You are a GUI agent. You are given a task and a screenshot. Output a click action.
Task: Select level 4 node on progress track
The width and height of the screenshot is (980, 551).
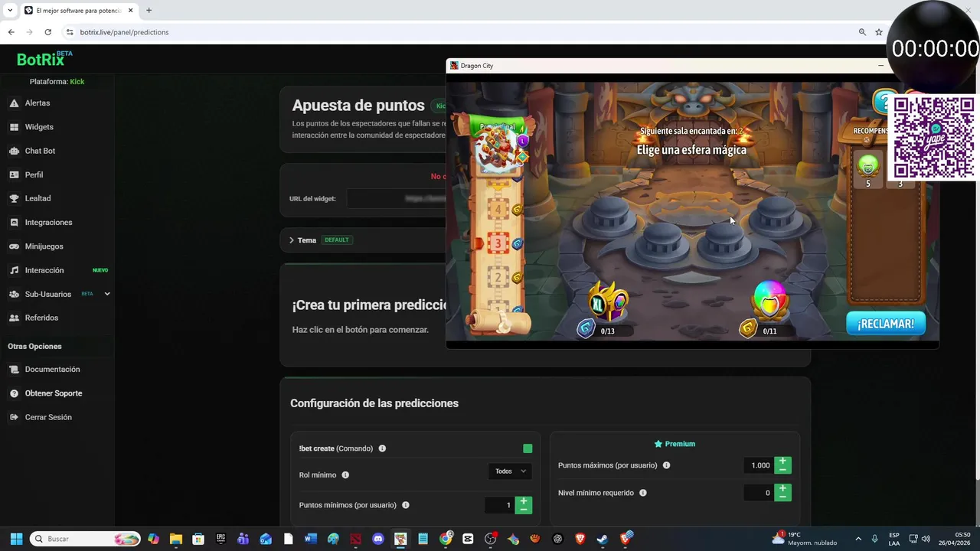tap(498, 210)
